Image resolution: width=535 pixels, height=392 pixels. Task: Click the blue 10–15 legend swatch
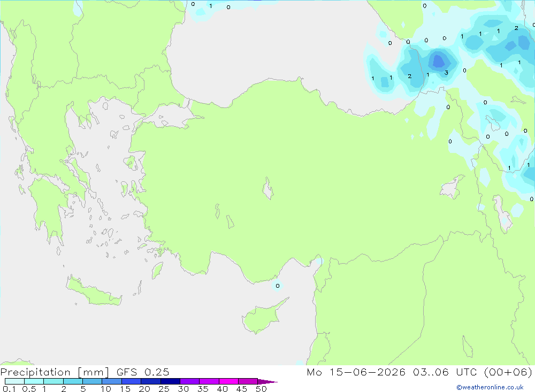(x=112, y=381)
